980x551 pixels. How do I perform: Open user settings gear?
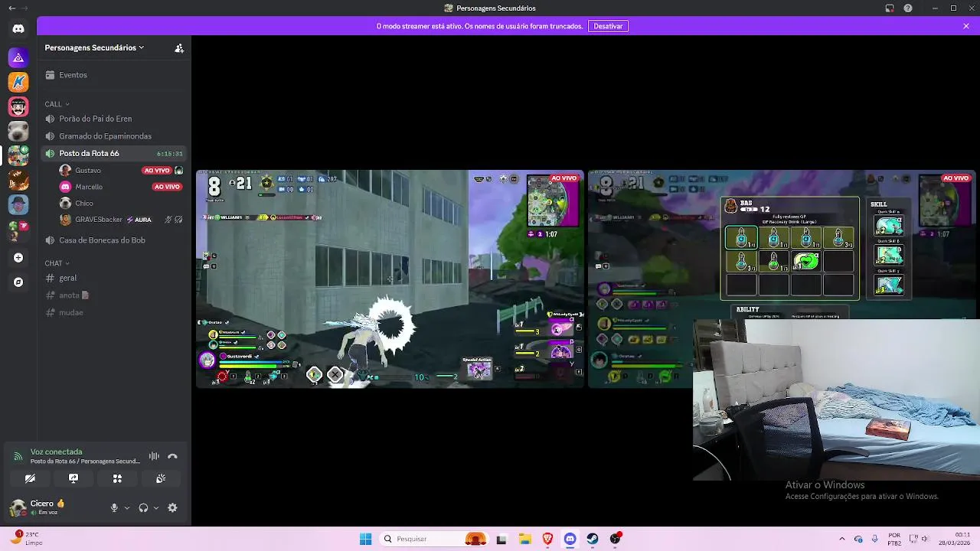(x=172, y=507)
